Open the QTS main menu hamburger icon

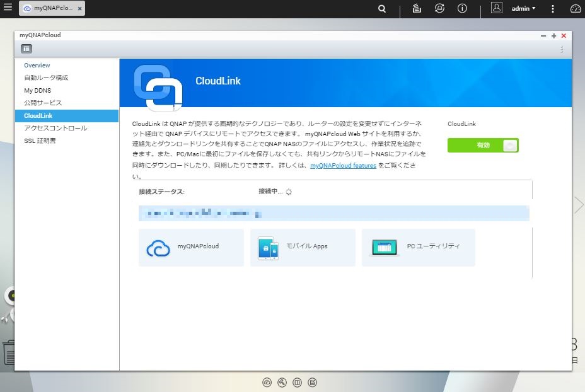tap(8, 8)
